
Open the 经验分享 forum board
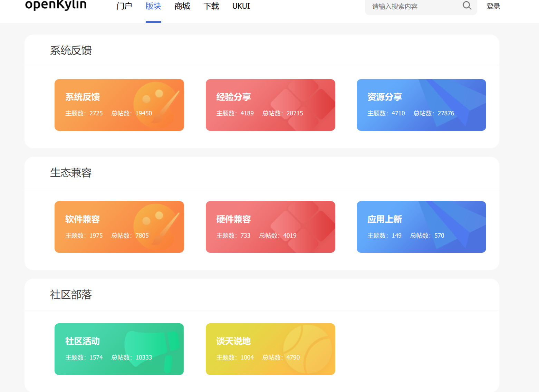point(270,105)
